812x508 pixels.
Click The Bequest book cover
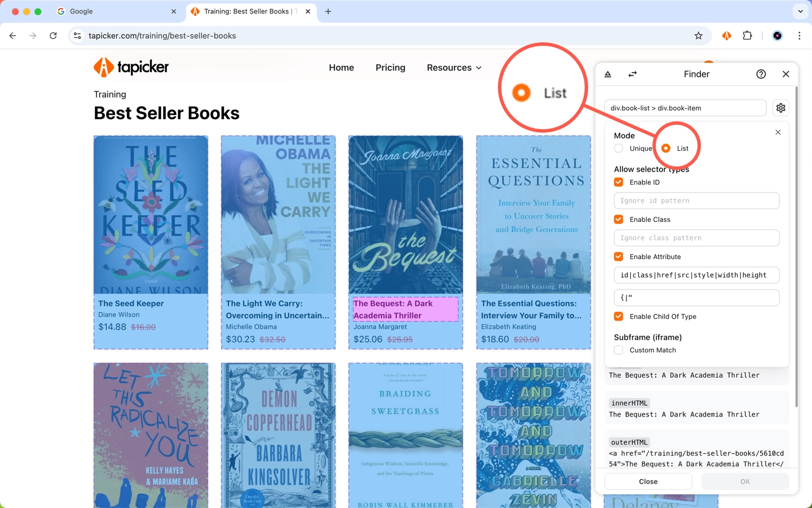pos(405,214)
